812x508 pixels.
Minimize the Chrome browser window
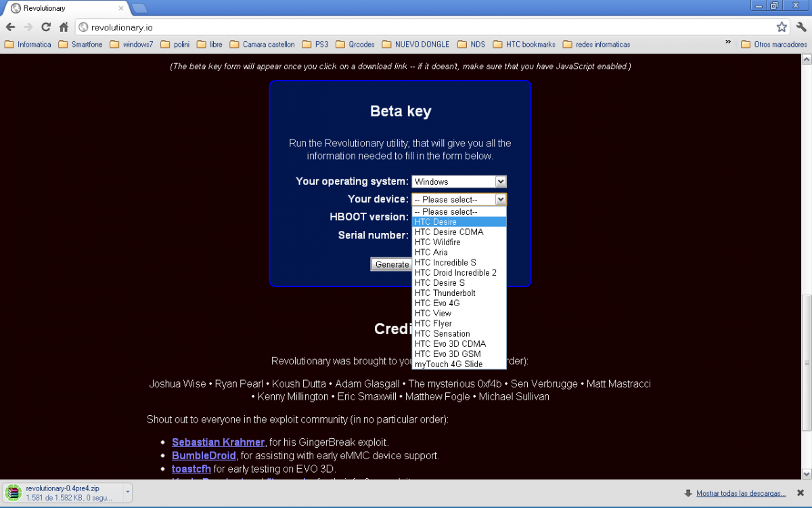point(759,5)
